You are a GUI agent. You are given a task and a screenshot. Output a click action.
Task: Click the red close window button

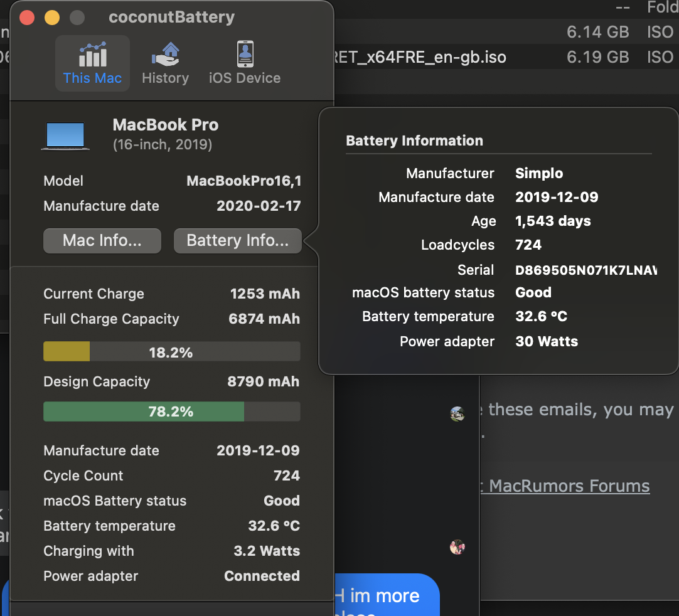click(27, 17)
